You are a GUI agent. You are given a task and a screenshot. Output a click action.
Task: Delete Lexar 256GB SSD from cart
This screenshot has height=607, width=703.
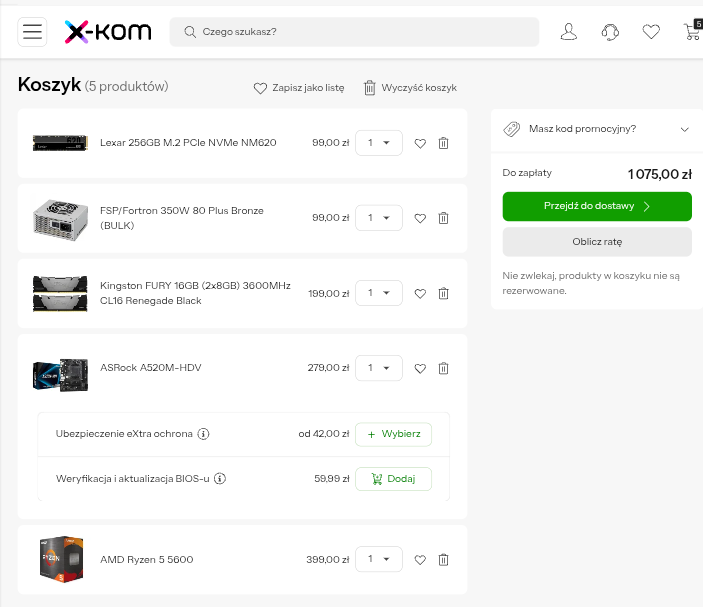[x=443, y=143]
